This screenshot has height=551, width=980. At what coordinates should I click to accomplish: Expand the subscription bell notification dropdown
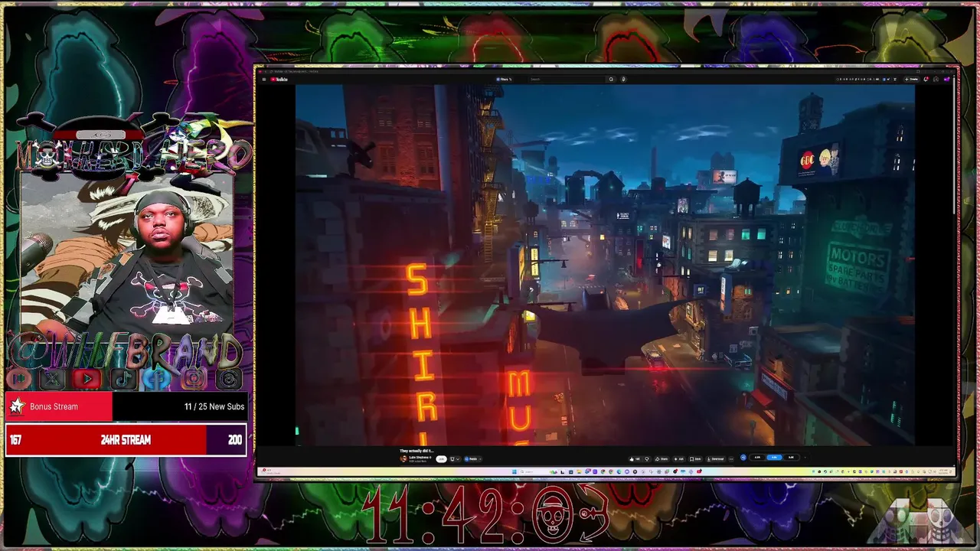point(455,459)
